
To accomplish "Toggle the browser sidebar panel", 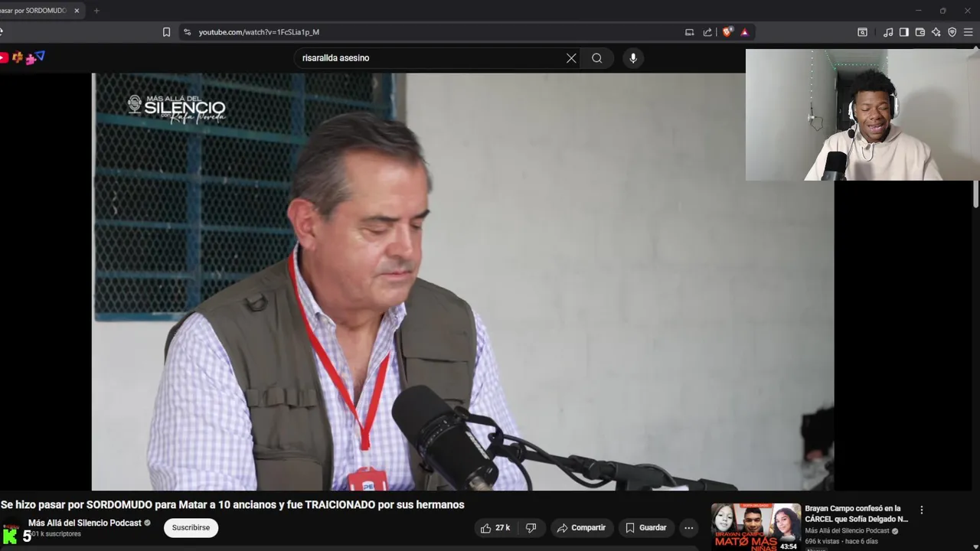I will pyautogui.click(x=904, y=32).
